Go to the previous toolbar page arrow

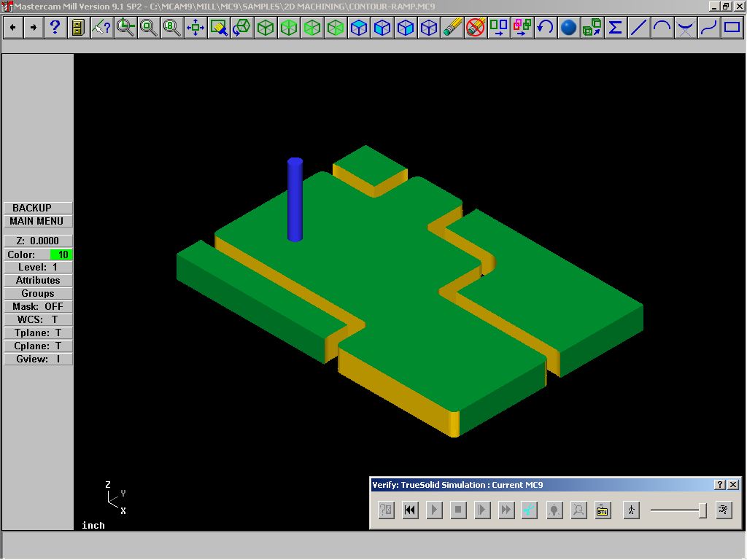click(x=13, y=28)
